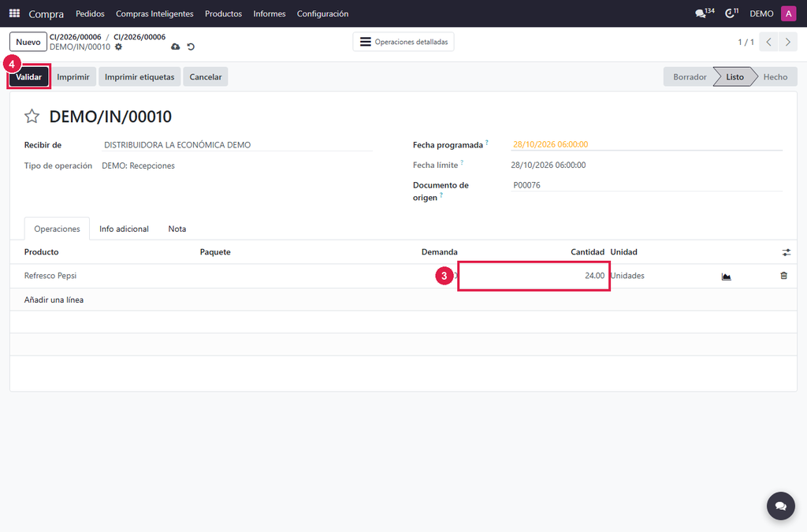807x532 pixels.
Task: Click the Nuevo button
Action: tap(28, 43)
